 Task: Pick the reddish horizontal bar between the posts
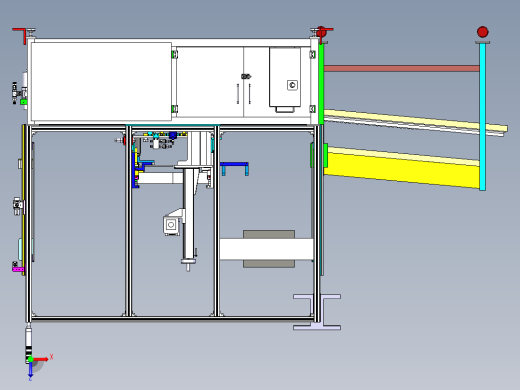click(x=401, y=69)
